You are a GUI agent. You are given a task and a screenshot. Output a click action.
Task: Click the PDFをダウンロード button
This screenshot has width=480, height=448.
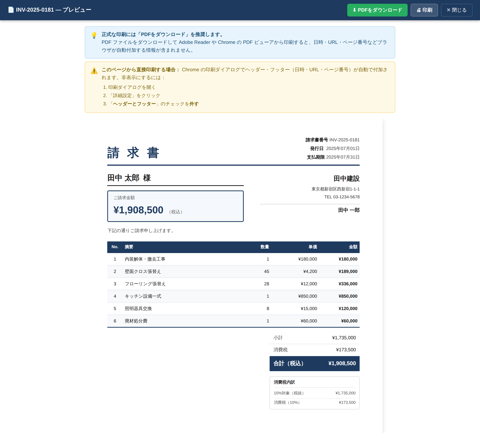(x=377, y=10)
